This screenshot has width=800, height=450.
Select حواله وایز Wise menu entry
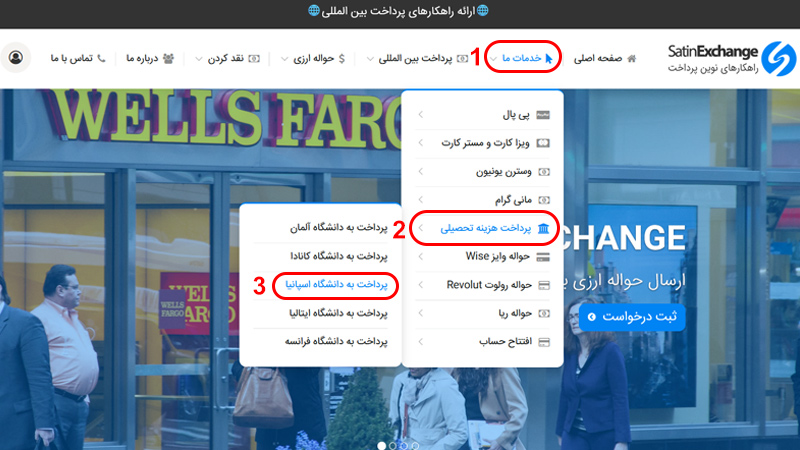pyautogui.click(x=490, y=257)
